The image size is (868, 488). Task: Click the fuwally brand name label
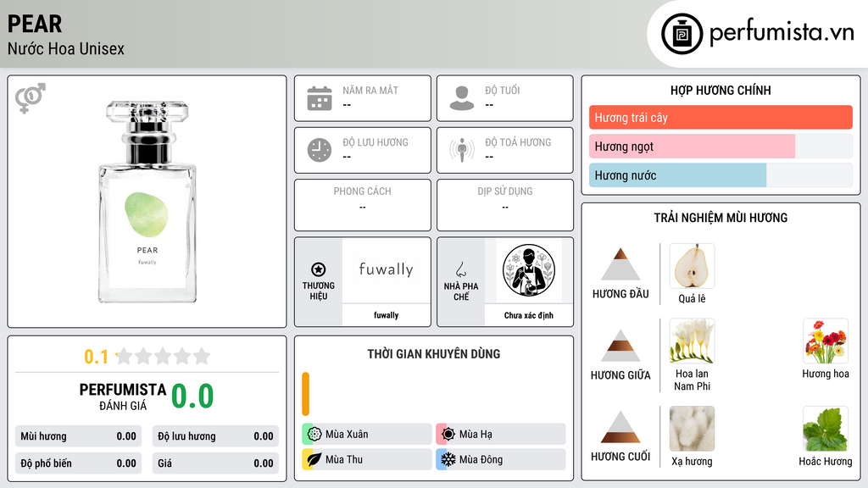(x=386, y=315)
